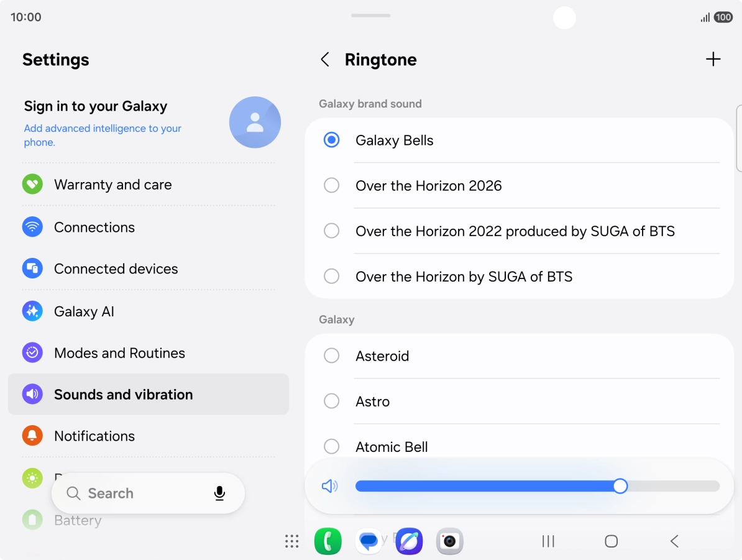
Task: Open Sounds and vibration settings
Action: click(x=148, y=394)
